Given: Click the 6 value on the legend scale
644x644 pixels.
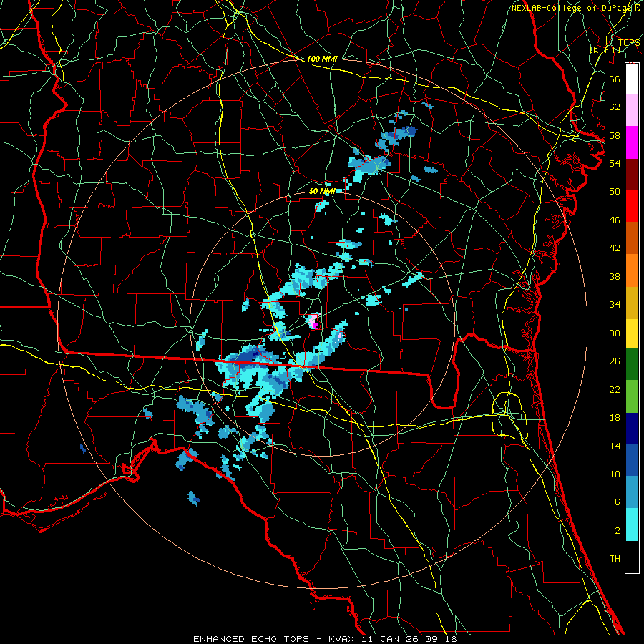Looking at the screenshot, I should 617,502.
